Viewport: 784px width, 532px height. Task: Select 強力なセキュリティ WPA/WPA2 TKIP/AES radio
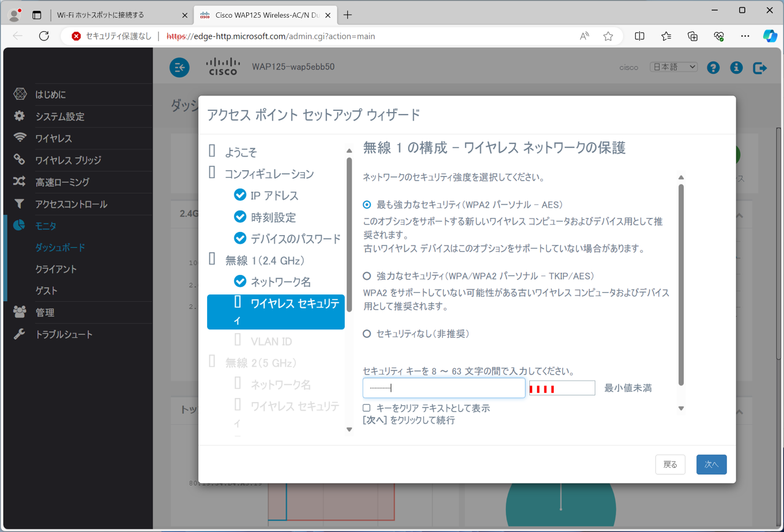367,276
